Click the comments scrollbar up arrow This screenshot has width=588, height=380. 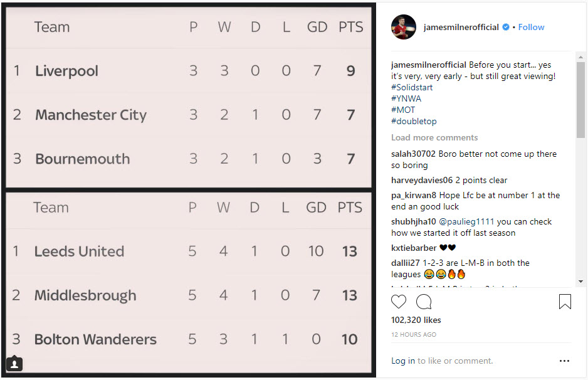[x=580, y=57]
